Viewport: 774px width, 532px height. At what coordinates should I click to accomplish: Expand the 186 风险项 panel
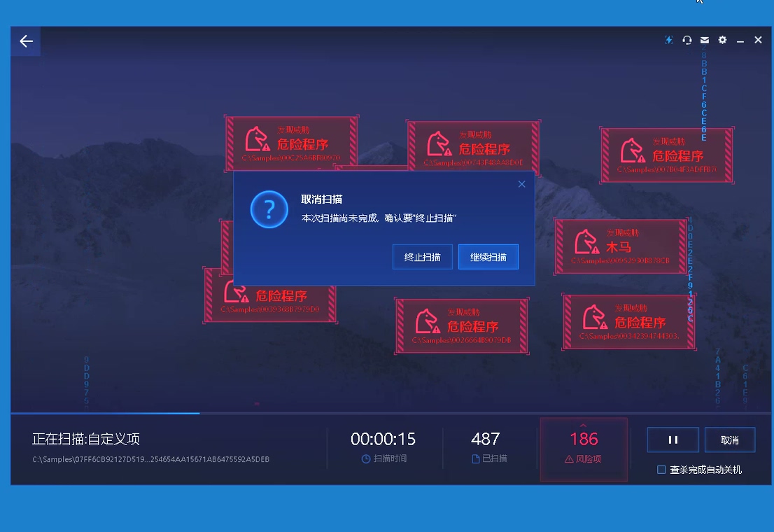[x=584, y=449]
